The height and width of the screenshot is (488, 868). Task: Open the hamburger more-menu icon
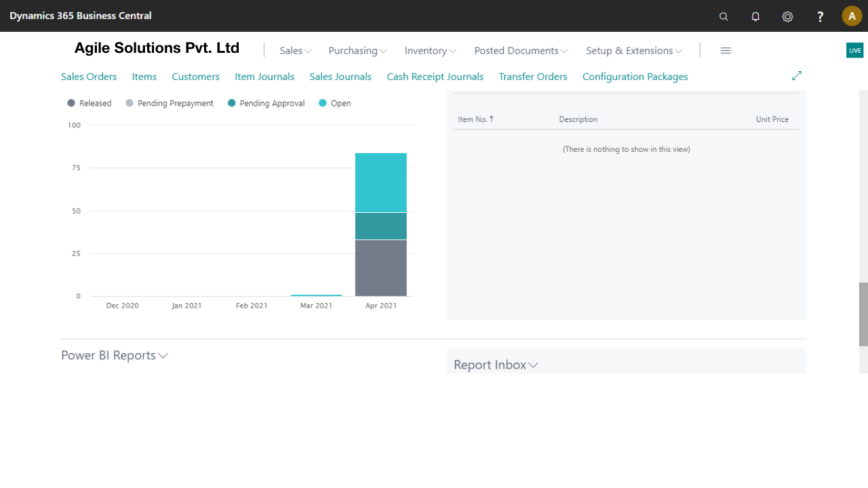[x=726, y=51]
